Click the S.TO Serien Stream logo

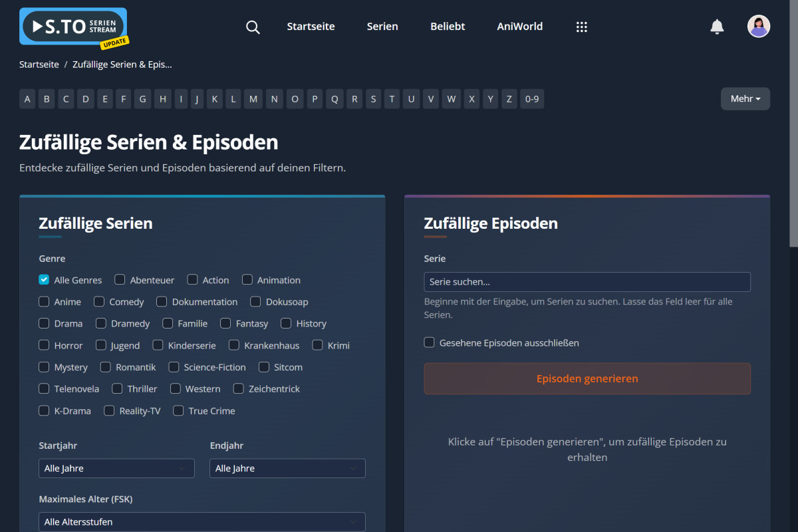tap(72, 27)
